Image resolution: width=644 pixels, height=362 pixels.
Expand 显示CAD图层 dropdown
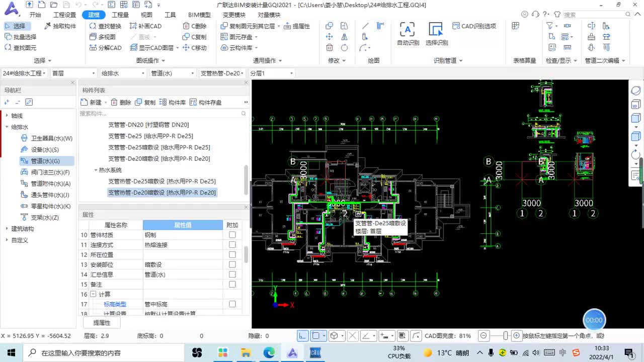(178, 48)
